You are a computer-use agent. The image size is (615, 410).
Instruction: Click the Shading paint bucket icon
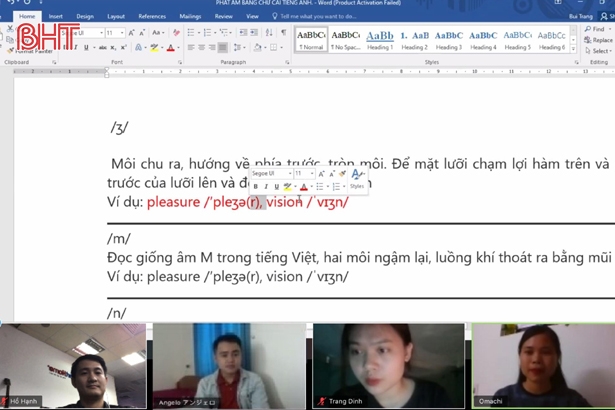click(257, 47)
